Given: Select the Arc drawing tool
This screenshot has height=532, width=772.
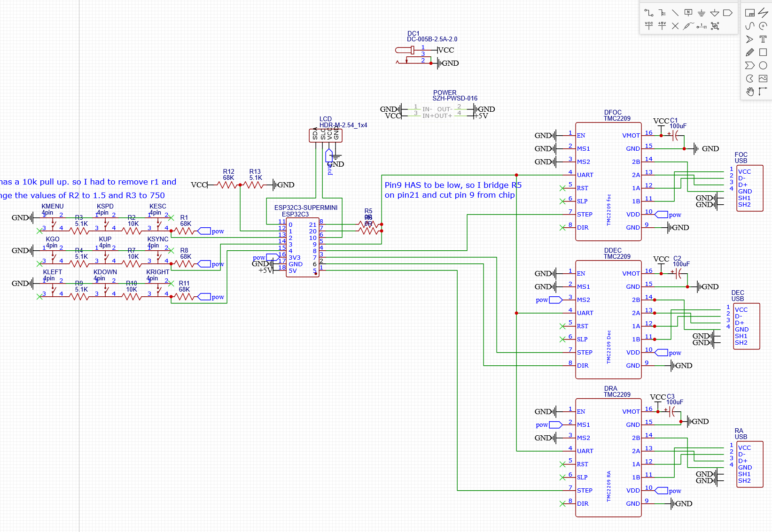Looking at the screenshot, I should pos(763,26).
